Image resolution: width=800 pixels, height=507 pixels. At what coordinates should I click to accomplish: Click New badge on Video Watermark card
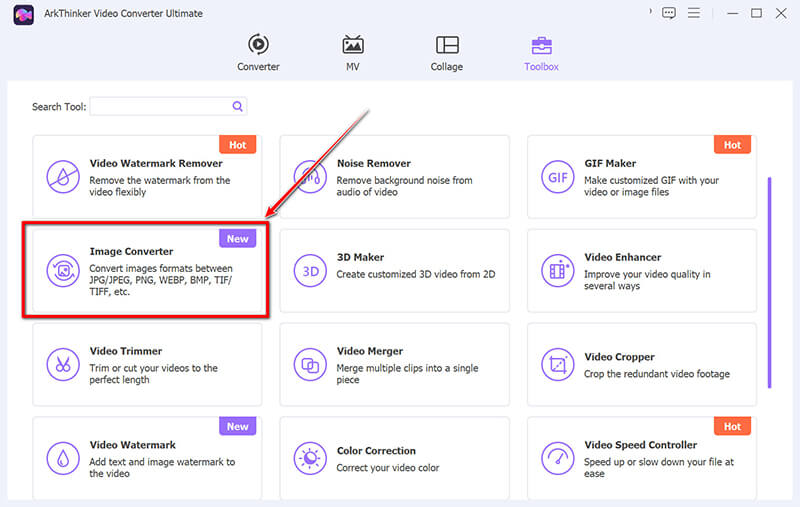coord(237,426)
